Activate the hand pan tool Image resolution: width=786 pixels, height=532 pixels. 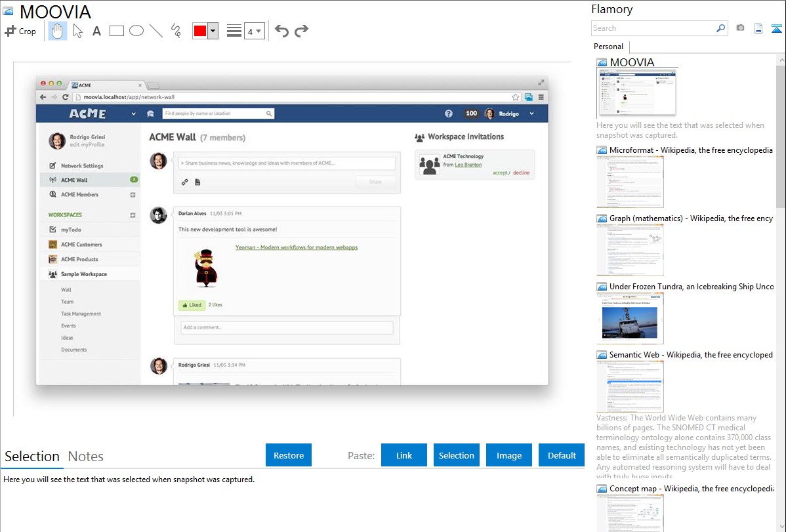[58, 31]
